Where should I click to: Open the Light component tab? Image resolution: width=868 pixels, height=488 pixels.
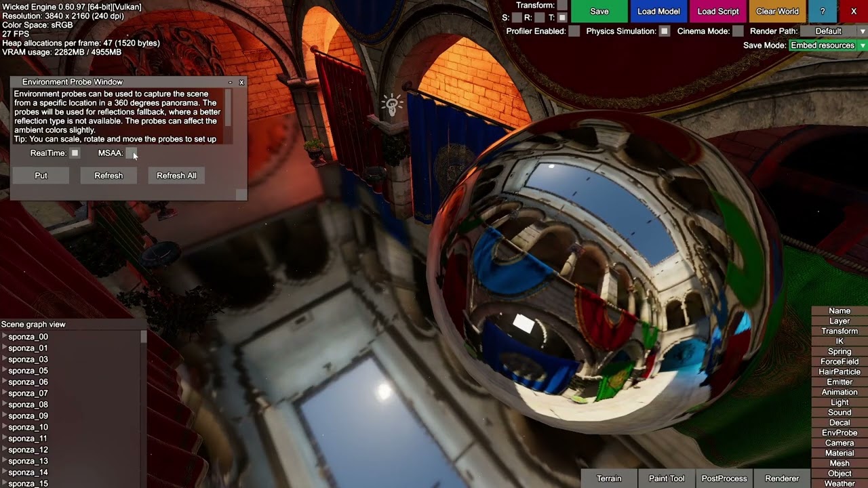point(840,403)
